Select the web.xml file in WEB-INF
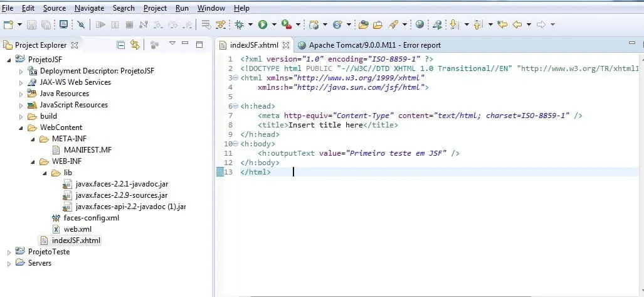This screenshot has height=297, width=644. coord(78,229)
